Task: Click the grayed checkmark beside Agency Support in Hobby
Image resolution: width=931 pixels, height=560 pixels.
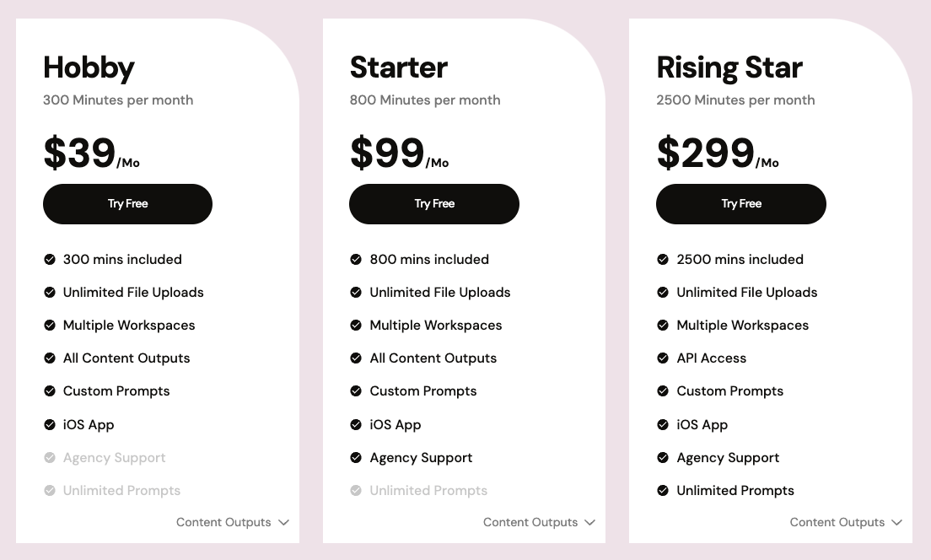Action: (50, 458)
